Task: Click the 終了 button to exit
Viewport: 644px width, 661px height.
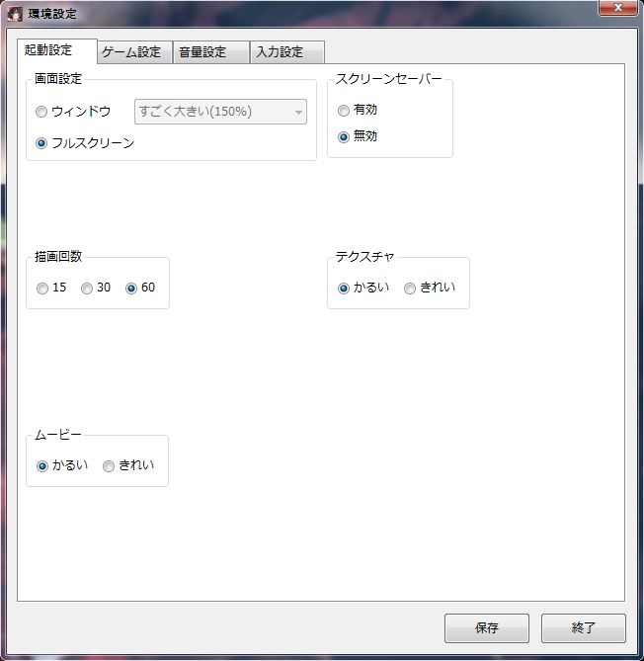Action: tap(583, 627)
